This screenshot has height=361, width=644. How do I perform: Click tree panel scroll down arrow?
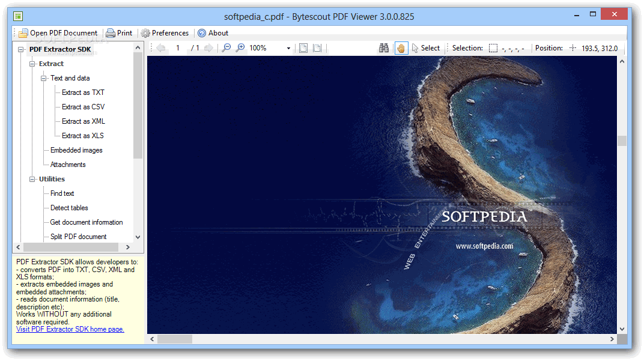[138, 237]
